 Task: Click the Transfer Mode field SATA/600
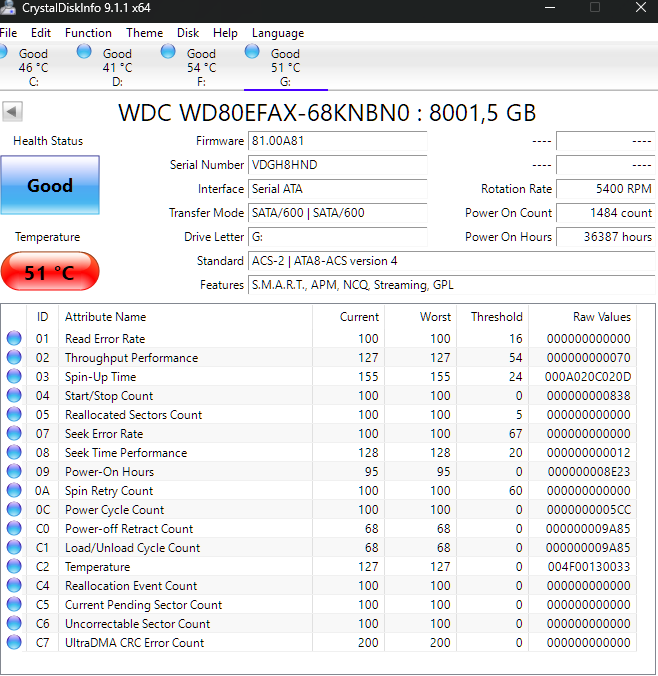point(338,213)
